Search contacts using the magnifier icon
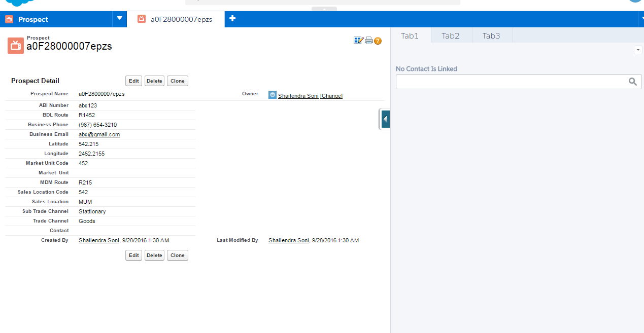 [x=632, y=82]
